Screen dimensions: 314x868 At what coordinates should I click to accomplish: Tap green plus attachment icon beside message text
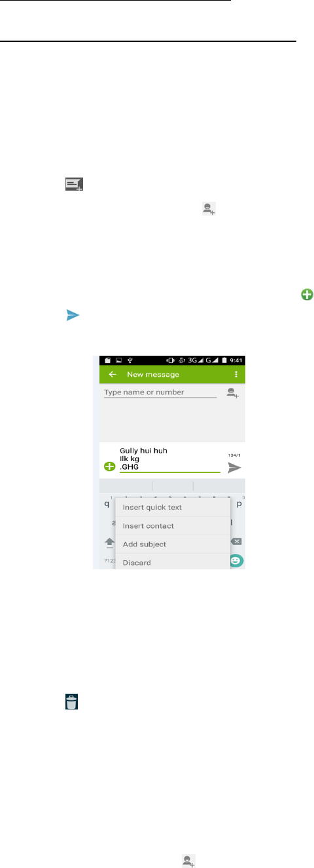[109, 468]
